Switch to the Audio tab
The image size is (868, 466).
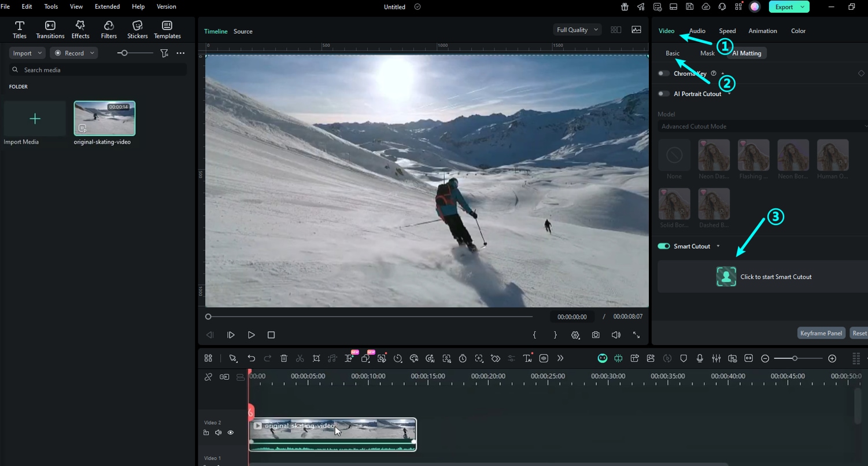click(697, 31)
